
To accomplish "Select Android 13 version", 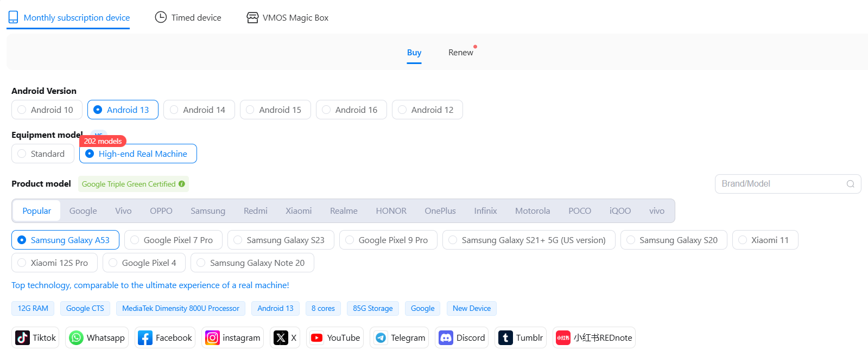I will pos(123,110).
